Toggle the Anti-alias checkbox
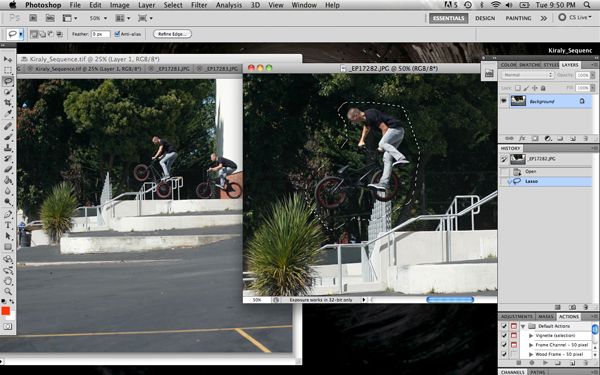 (x=117, y=34)
